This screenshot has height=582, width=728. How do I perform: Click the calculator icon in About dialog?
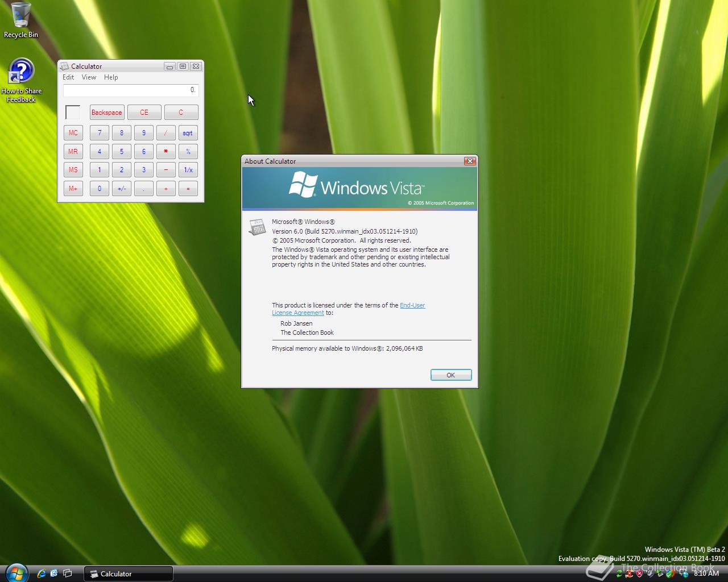[258, 227]
